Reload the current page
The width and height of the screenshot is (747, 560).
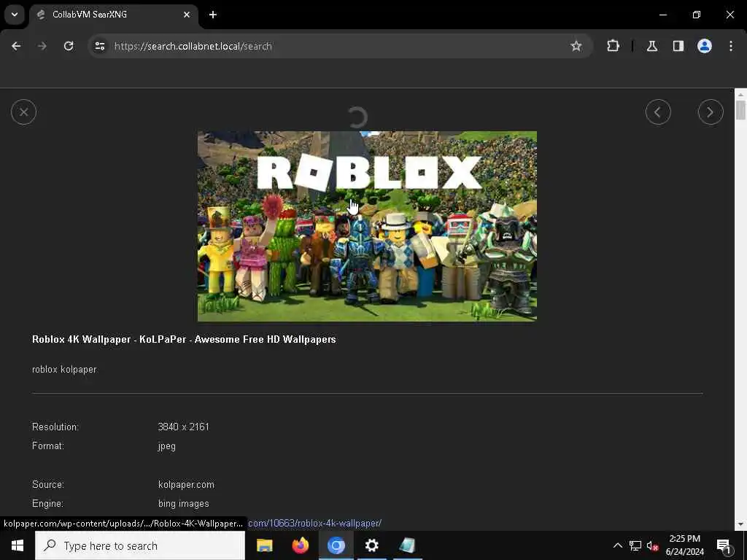(x=69, y=46)
